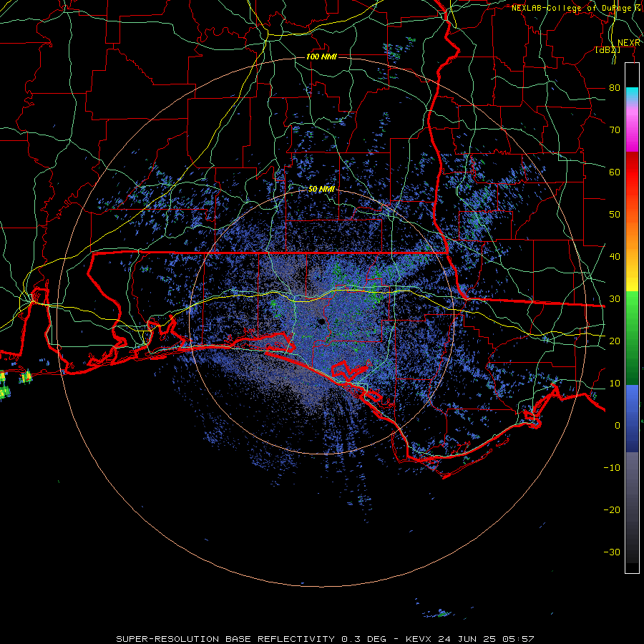Viewport: 644px width, 644px height.
Task: Click the "SUPER-RESOLUTION BASE REFLECTIVITY" caption text
Action: [x=225, y=639]
